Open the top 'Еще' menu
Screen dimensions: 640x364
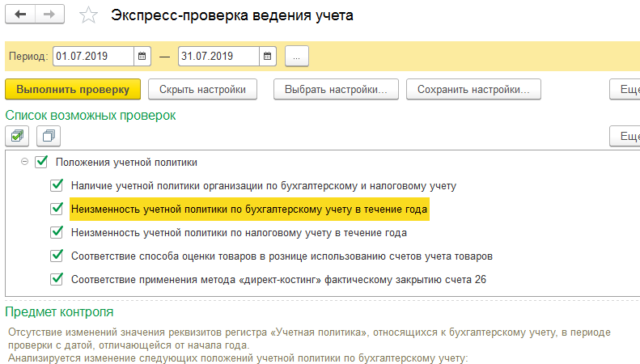[627, 89]
